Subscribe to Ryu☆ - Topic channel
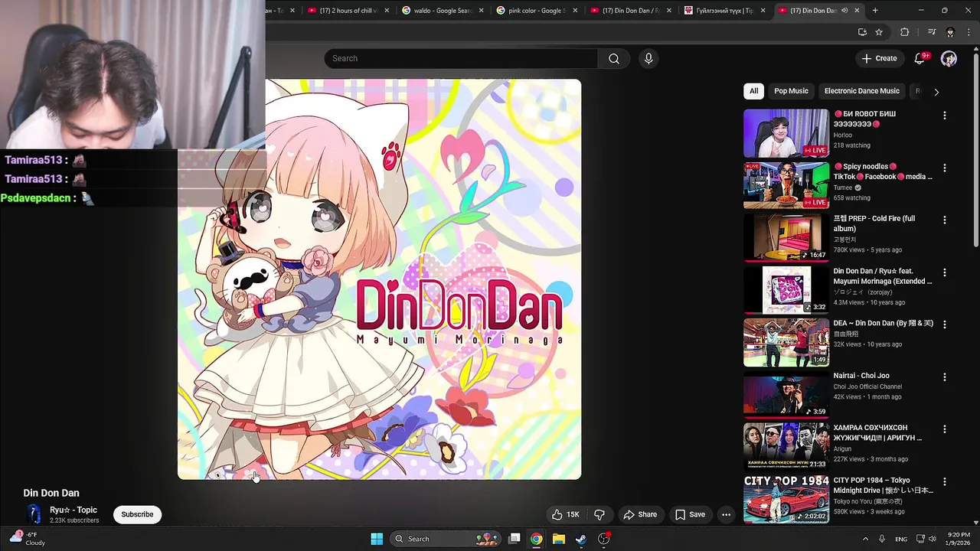 pyautogui.click(x=137, y=514)
